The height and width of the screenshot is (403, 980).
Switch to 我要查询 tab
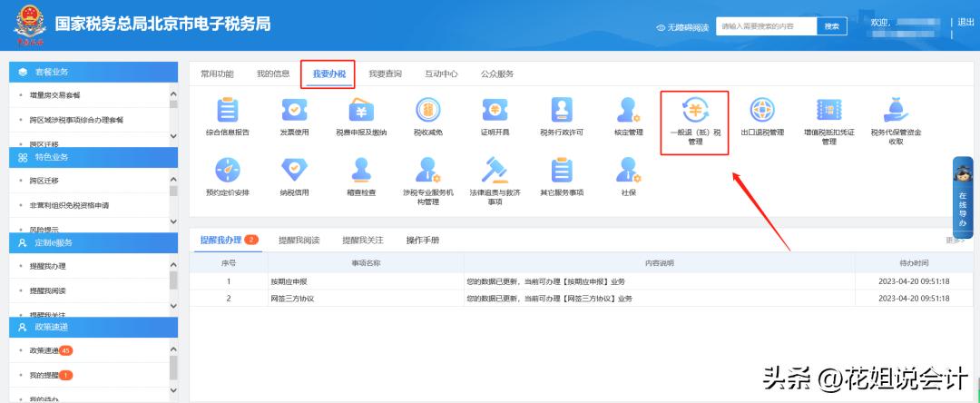click(385, 74)
